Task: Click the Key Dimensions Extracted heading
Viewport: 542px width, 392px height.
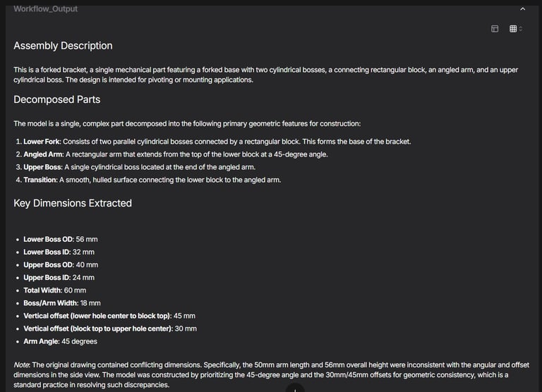Action: point(73,203)
